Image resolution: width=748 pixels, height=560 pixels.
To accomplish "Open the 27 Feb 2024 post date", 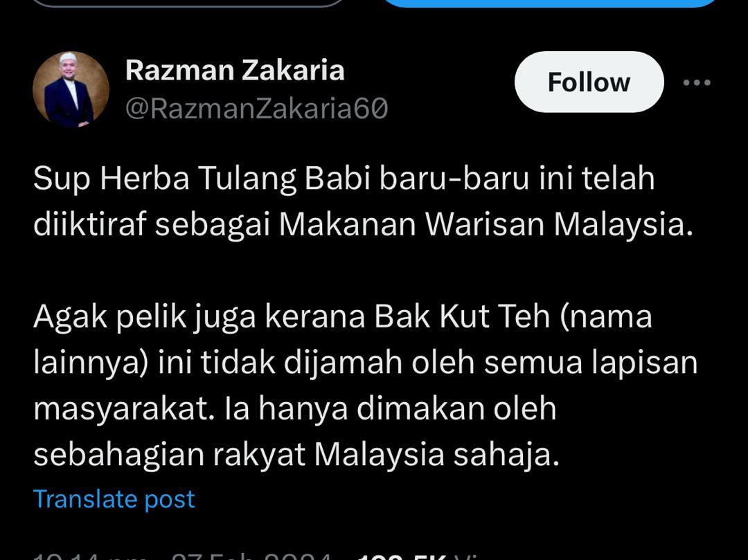I will point(251,556).
